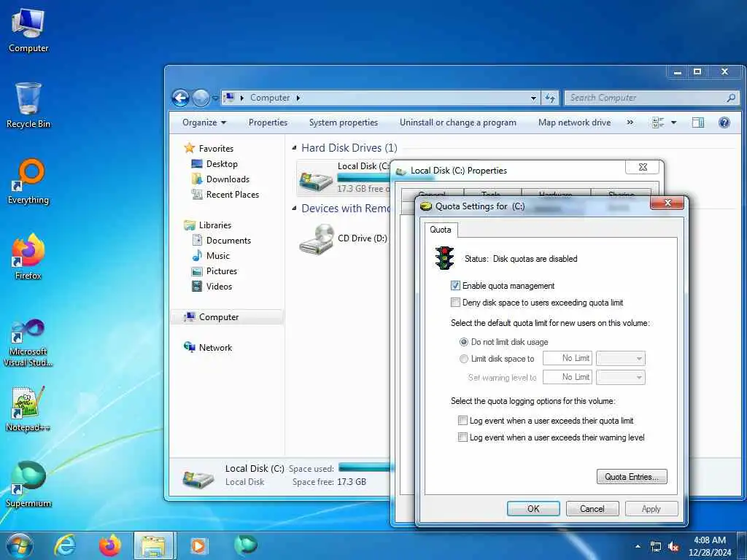
Task: Show more toolbar commands chevron
Action: point(630,122)
